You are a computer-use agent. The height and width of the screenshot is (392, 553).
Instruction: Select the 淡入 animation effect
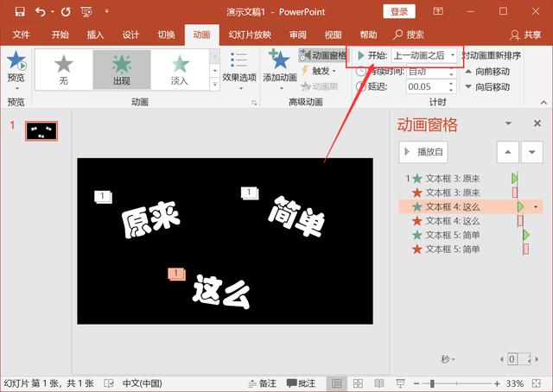click(180, 69)
